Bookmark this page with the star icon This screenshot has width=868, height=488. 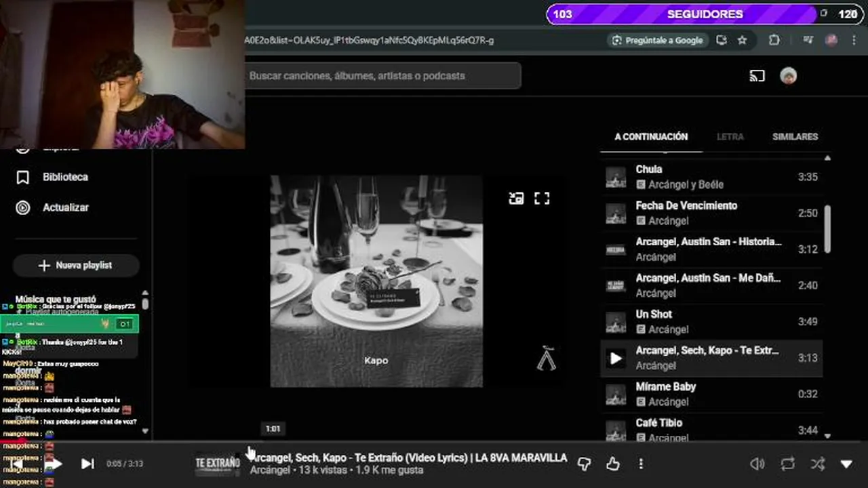pyautogui.click(x=742, y=40)
